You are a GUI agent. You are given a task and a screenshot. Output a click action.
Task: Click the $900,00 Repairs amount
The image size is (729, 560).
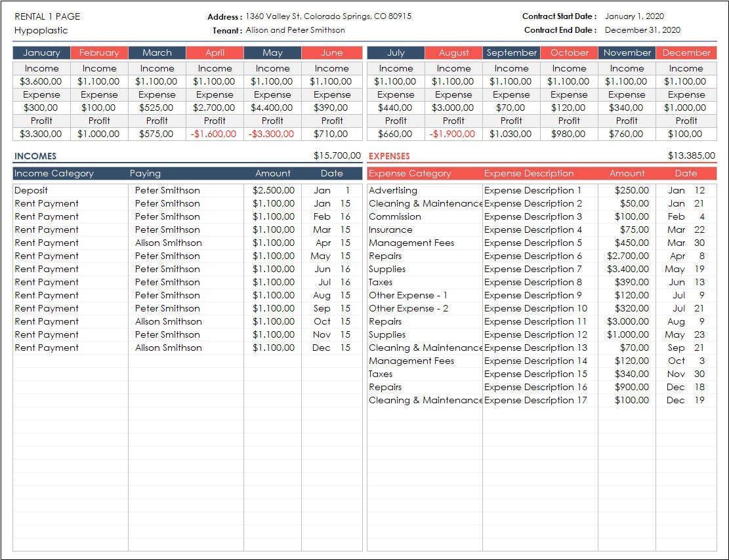click(632, 387)
